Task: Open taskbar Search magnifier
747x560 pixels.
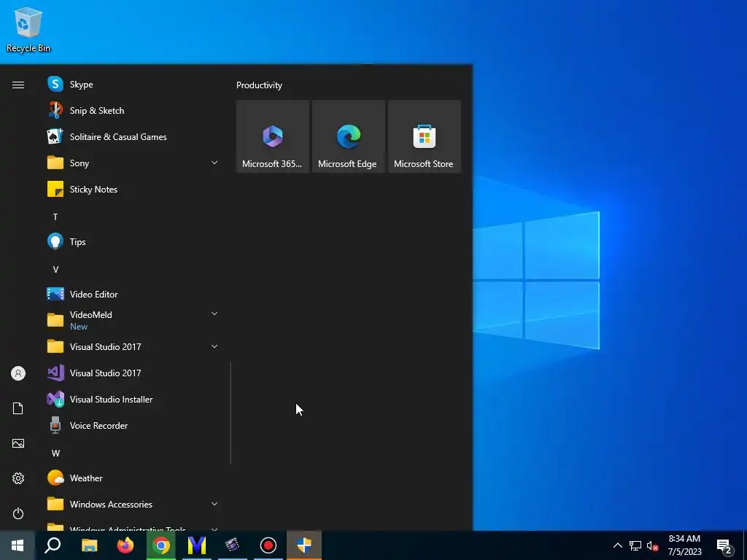Action: [53, 545]
